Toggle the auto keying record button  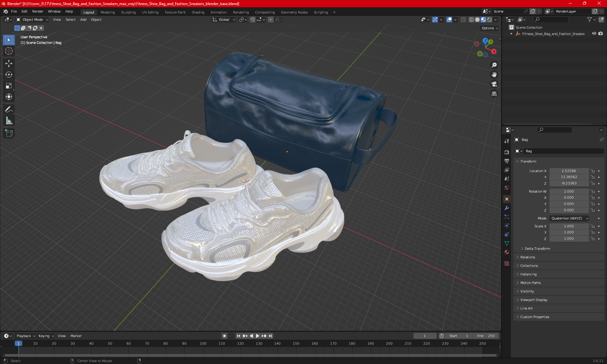[224, 336]
